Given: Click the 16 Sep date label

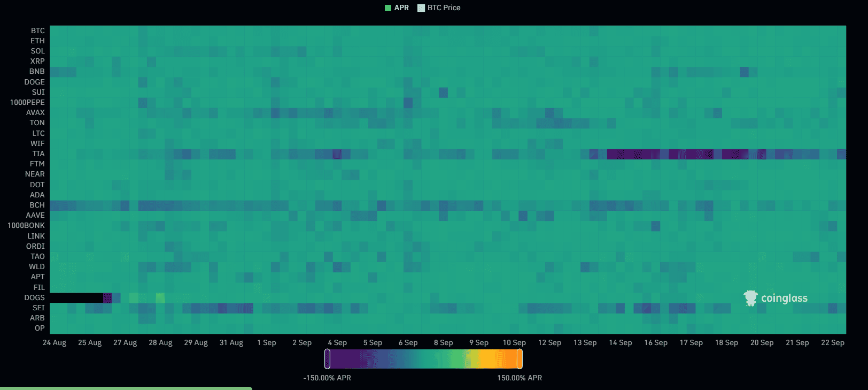Looking at the screenshot, I should [x=656, y=342].
